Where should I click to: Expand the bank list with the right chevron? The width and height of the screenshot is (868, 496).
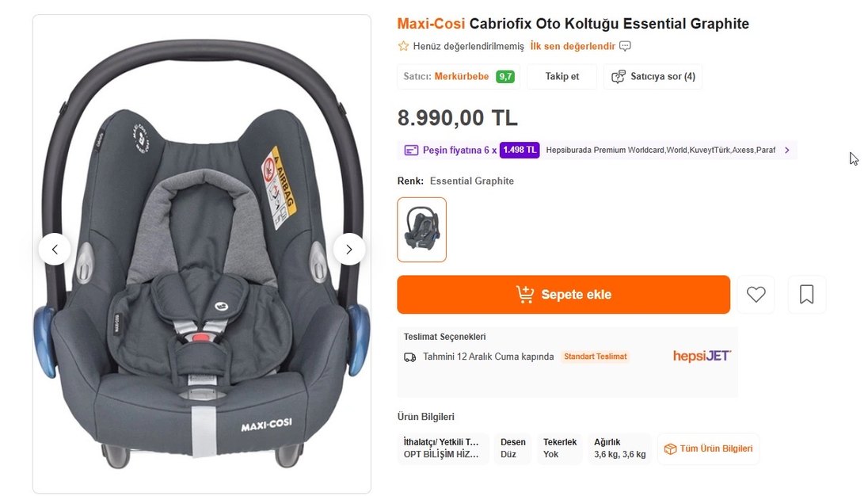[786, 150]
